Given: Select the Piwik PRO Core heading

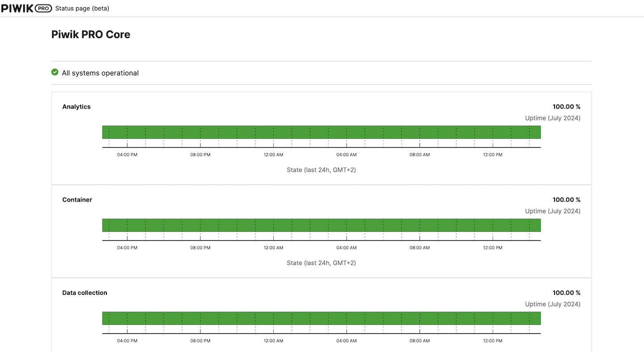Looking at the screenshot, I should (91, 34).
